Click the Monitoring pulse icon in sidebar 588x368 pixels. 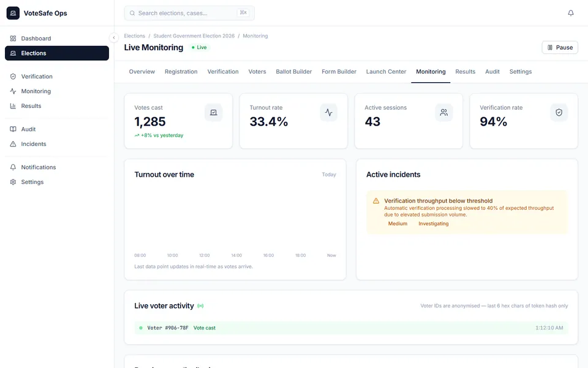[13, 91]
